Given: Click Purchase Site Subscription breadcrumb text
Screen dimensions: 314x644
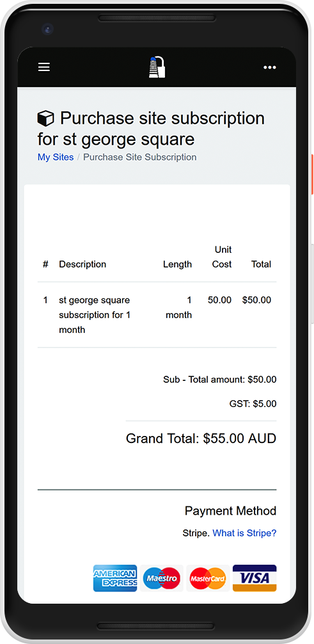Looking at the screenshot, I should point(140,157).
